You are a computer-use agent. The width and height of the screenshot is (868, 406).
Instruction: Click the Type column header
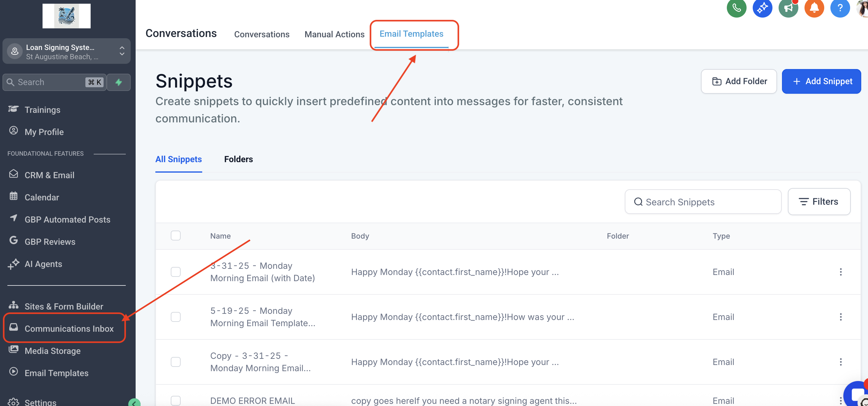point(721,236)
